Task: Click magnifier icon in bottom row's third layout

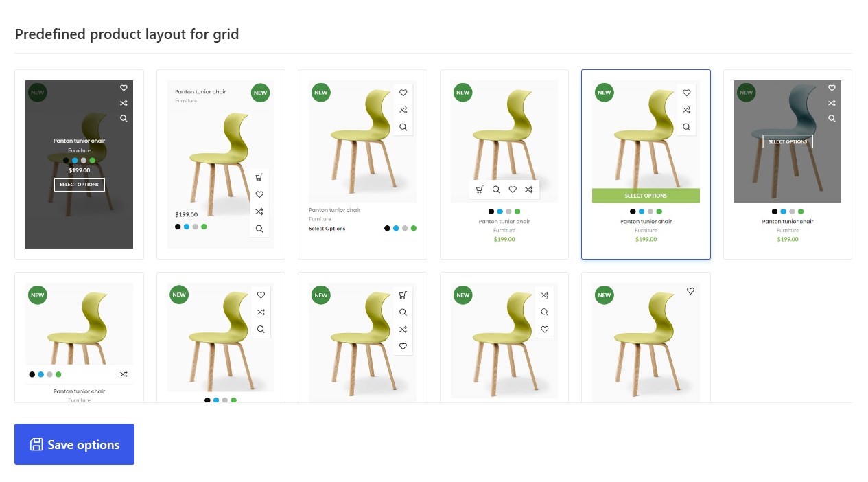Action: click(x=403, y=312)
